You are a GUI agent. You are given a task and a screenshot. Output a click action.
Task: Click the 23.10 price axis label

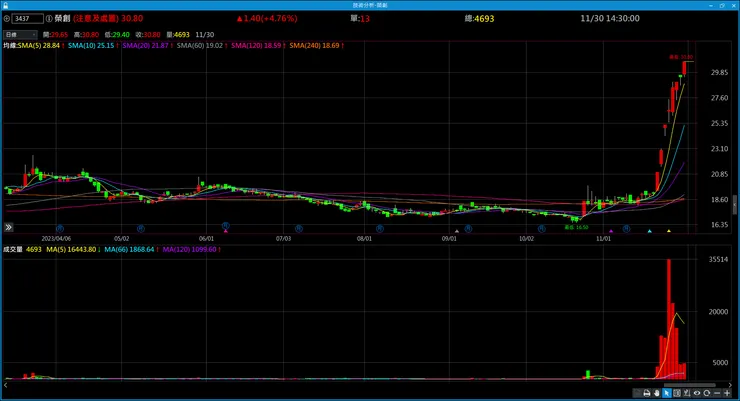719,149
